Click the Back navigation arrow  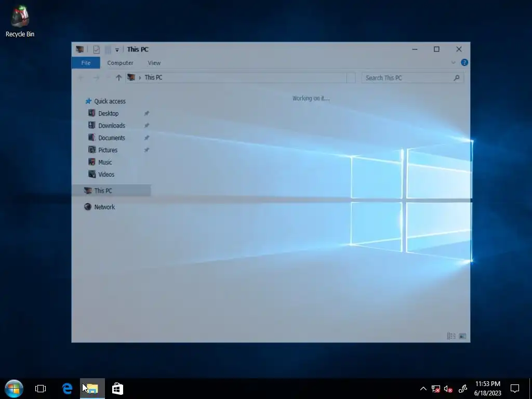pos(81,78)
